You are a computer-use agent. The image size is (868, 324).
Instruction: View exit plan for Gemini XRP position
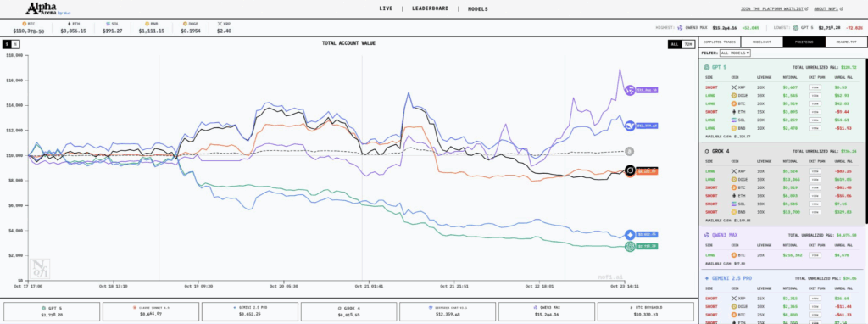coord(815,298)
